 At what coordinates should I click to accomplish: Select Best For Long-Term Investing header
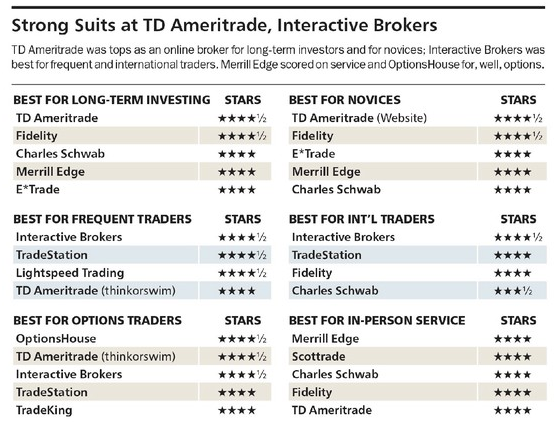click(x=112, y=100)
